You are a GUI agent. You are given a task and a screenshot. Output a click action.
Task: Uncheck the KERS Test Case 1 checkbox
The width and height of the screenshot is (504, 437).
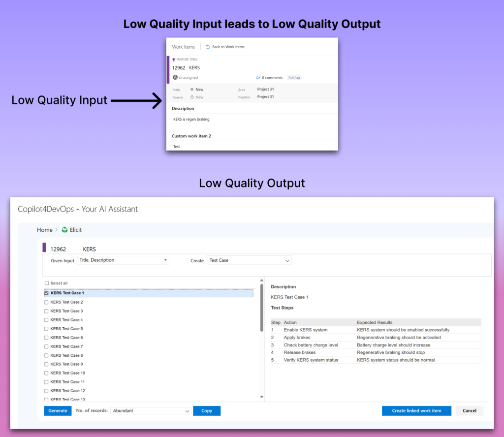47,293
